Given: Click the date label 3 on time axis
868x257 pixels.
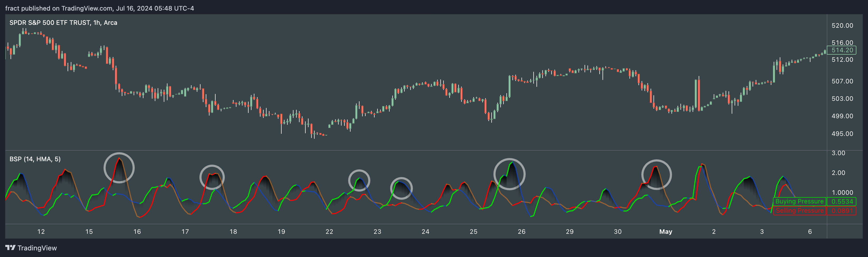Looking at the screenshot, I should 762,231.
